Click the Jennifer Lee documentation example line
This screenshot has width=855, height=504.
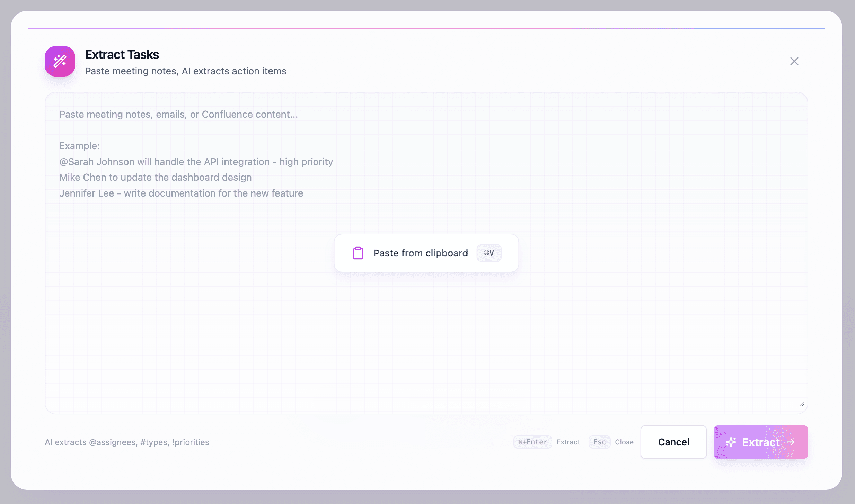click(x=181, y=193)
